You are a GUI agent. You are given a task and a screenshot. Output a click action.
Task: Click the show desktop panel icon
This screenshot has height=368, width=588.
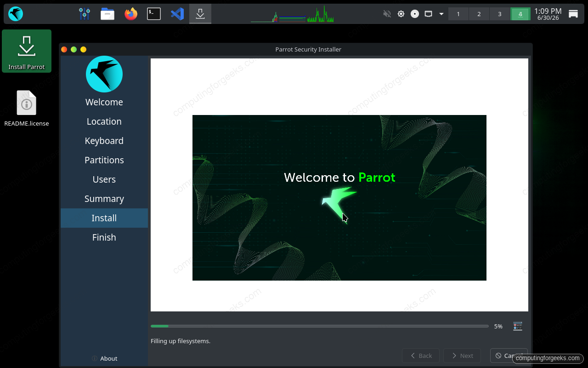[573, 14]
